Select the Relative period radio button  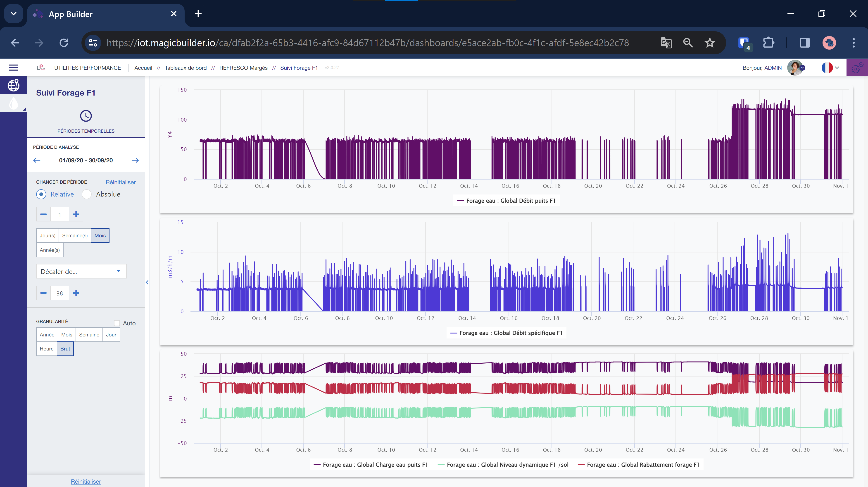(41, 194)
